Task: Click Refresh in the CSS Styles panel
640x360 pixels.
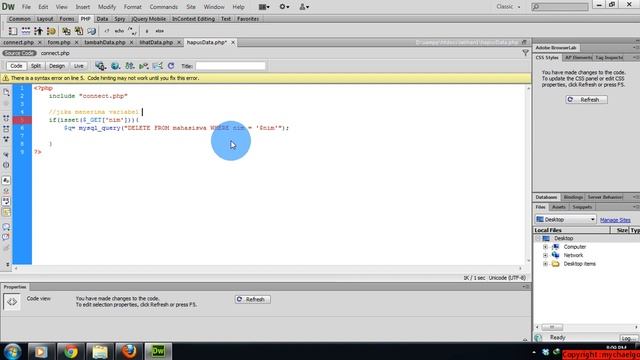Action: coord(586,100)
